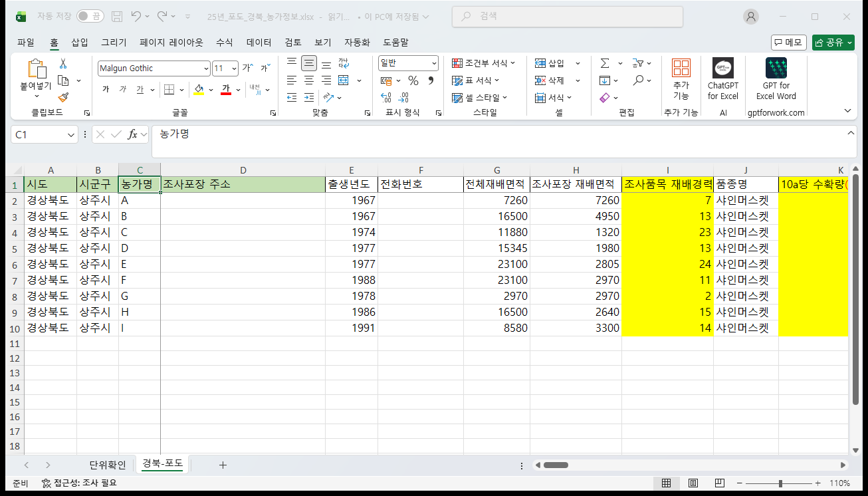Toggle middle vertical alignment

click(309, 63)
